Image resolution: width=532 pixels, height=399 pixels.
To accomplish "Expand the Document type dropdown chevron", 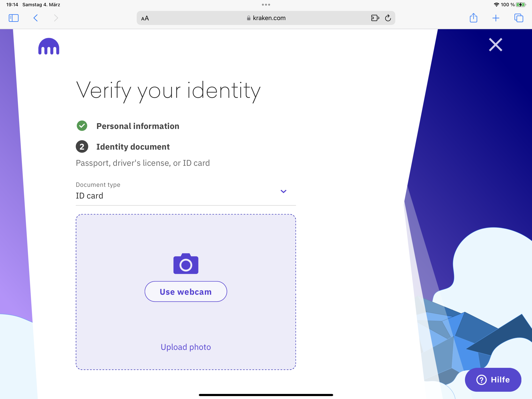I will (283, 191).
